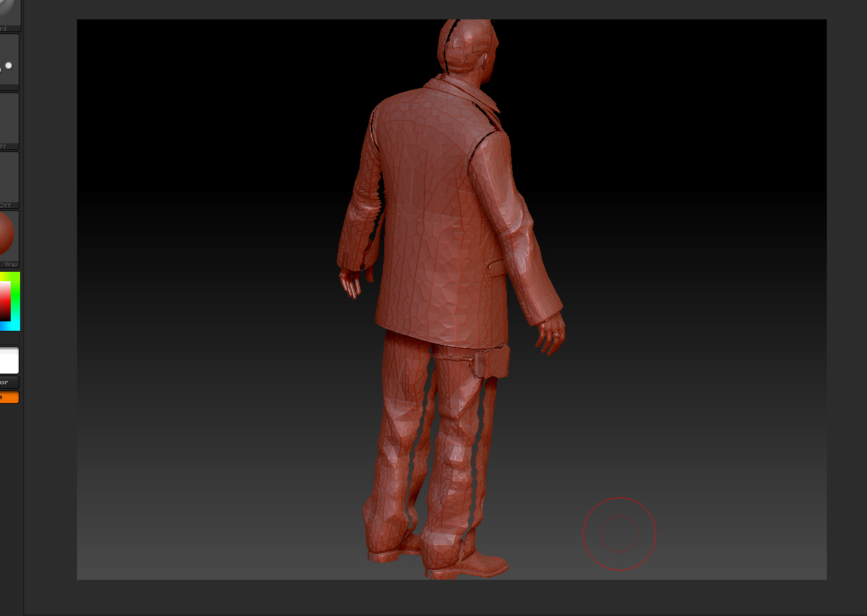The height and width of the screenshot is (616, 867).
Task: Toggle the orange Alternate button
Action: 9,397
